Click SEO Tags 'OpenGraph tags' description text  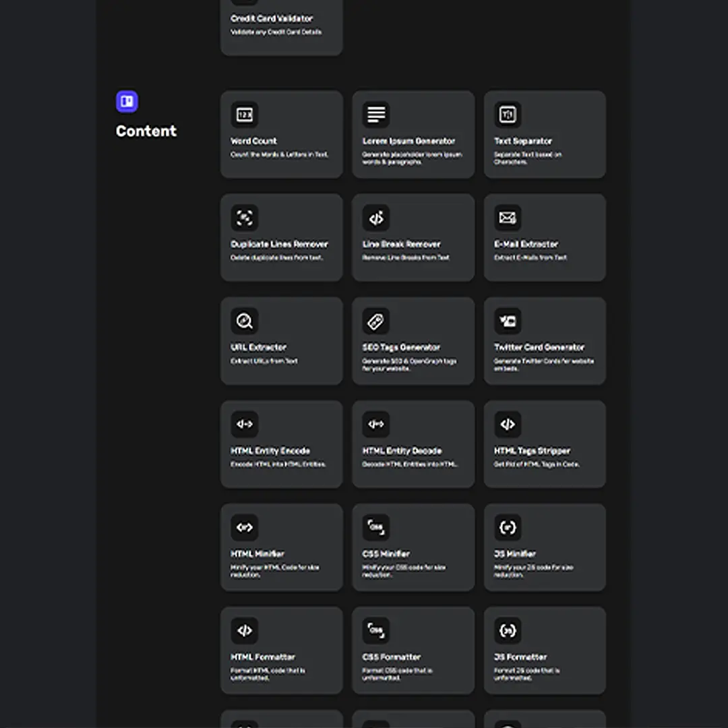(410, 365)
